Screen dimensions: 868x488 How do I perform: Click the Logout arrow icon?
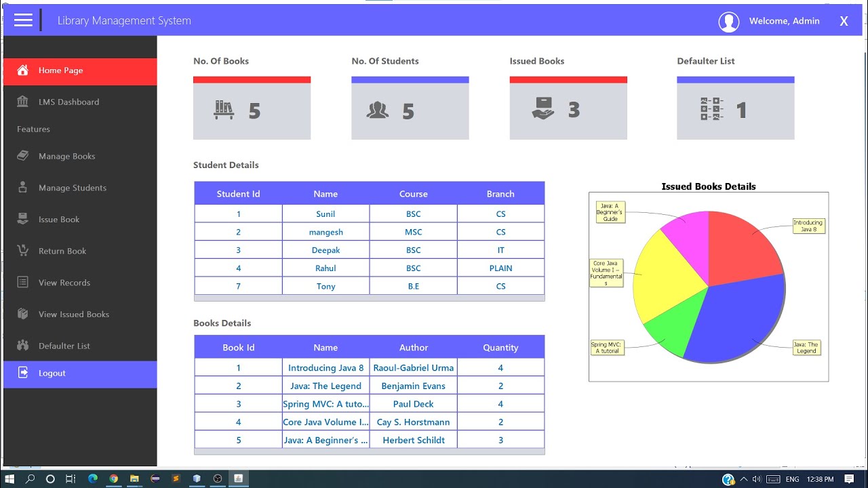click(x=23, y=373)
